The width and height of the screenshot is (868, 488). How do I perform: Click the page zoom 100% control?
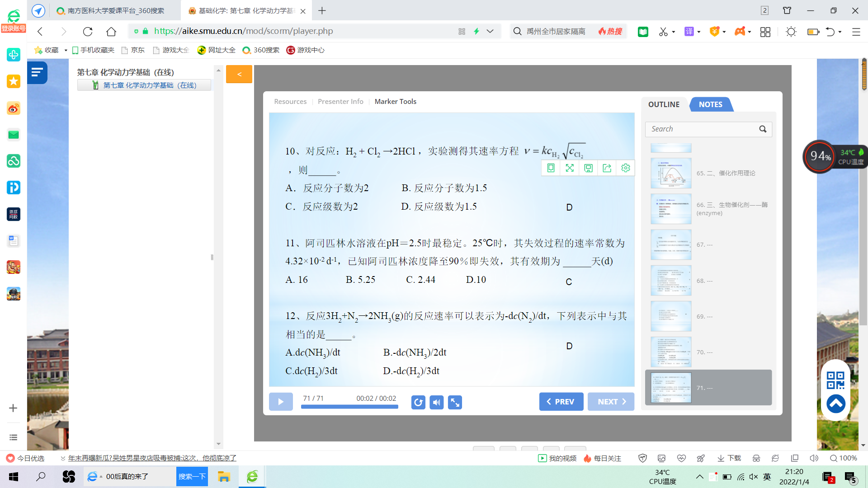(844, 458)
